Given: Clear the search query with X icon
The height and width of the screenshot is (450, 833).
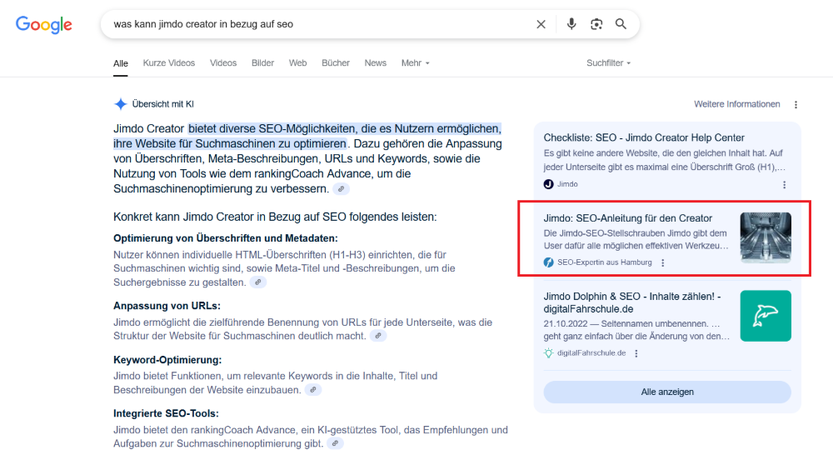Looking at the screenshot, I should (x=541, y=24).
